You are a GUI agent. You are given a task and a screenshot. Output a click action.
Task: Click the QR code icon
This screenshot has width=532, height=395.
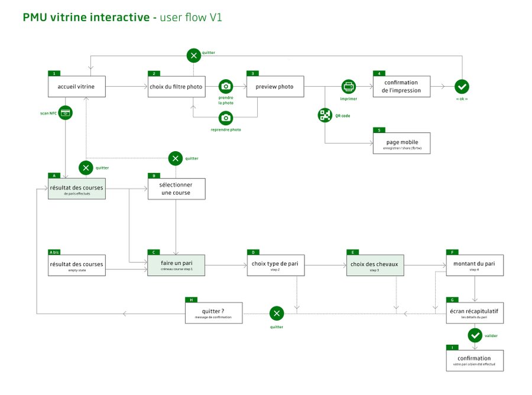(x=325, y=115)
